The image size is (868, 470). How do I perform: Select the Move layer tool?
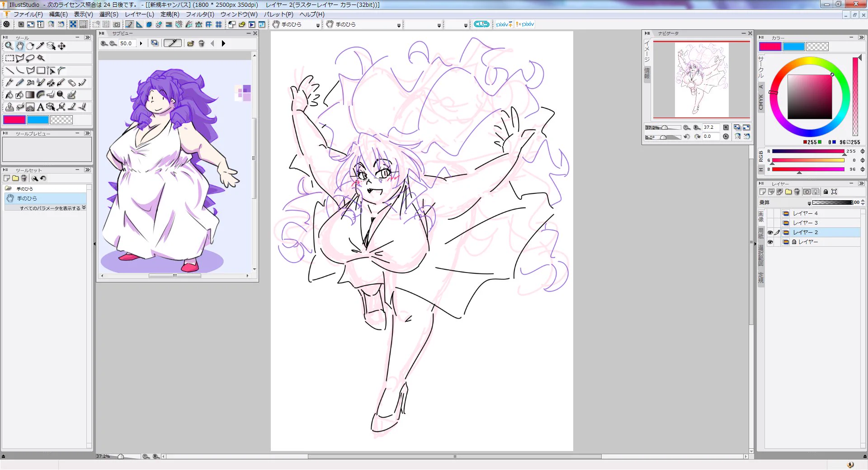(x=62, y=46)
